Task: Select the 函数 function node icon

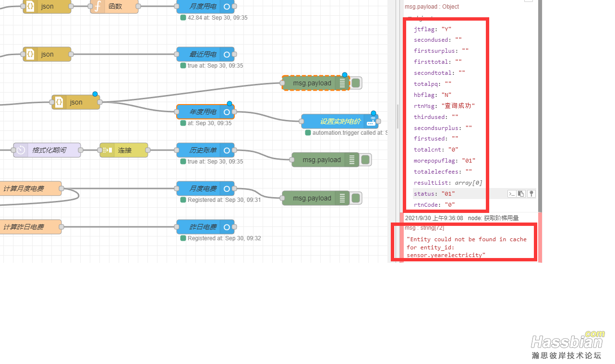Action: click(97, 6)
